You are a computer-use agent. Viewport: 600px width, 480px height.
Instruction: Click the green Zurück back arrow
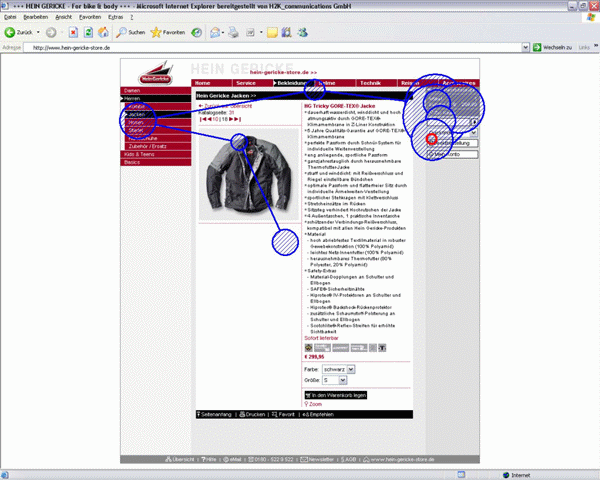click(18, 33)
